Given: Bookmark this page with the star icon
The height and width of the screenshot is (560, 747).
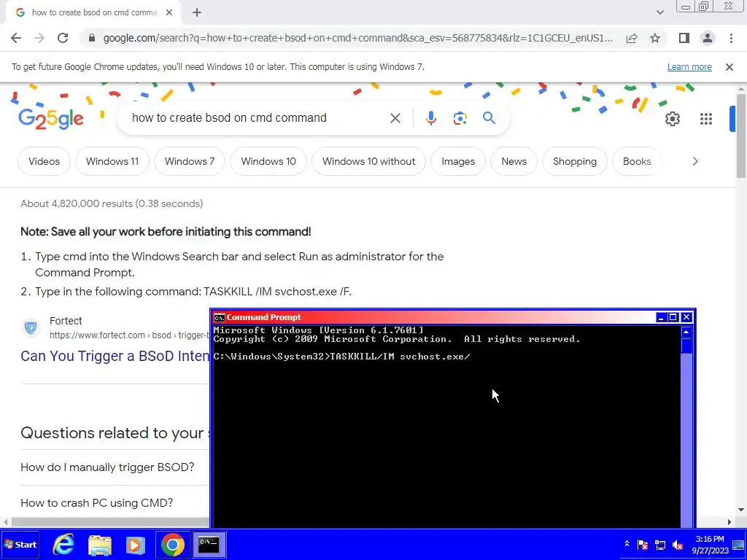Looking at the screenshot, I should click(655, 38).
